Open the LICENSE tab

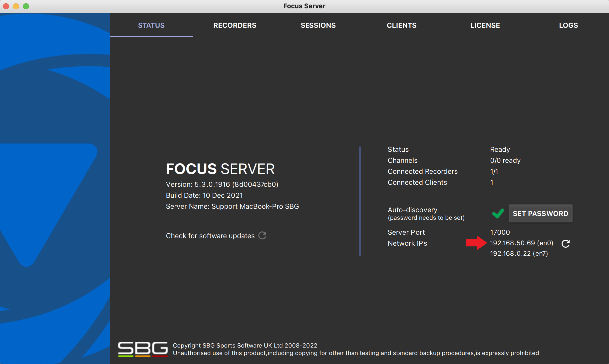point(485,25)
